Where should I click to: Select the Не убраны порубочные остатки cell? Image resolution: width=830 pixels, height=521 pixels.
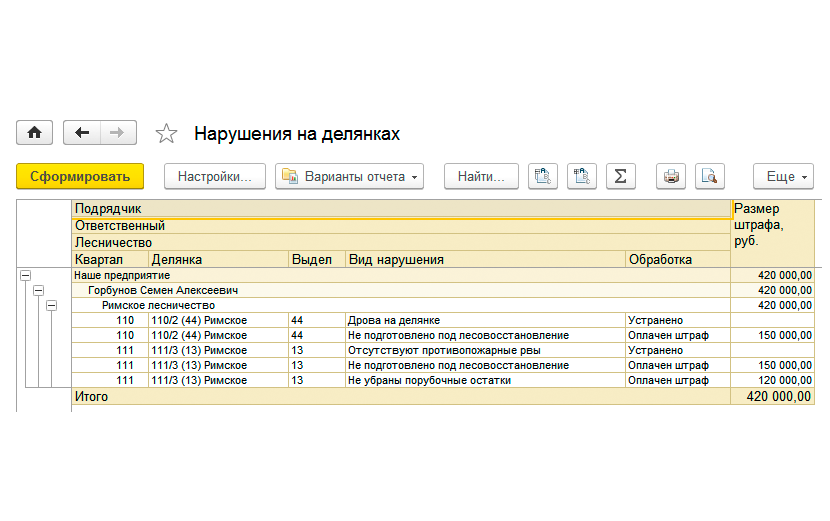pyautogui.click(x=485, y=380)
